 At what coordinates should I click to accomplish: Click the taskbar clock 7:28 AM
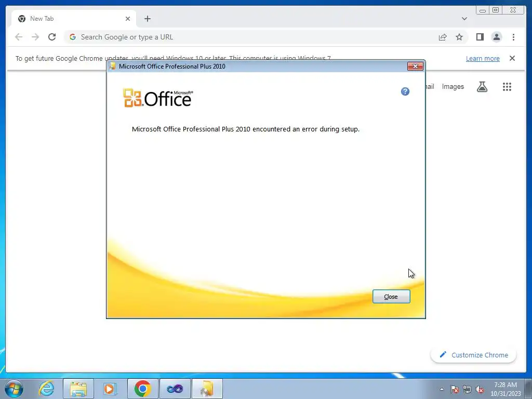point(505,385)
